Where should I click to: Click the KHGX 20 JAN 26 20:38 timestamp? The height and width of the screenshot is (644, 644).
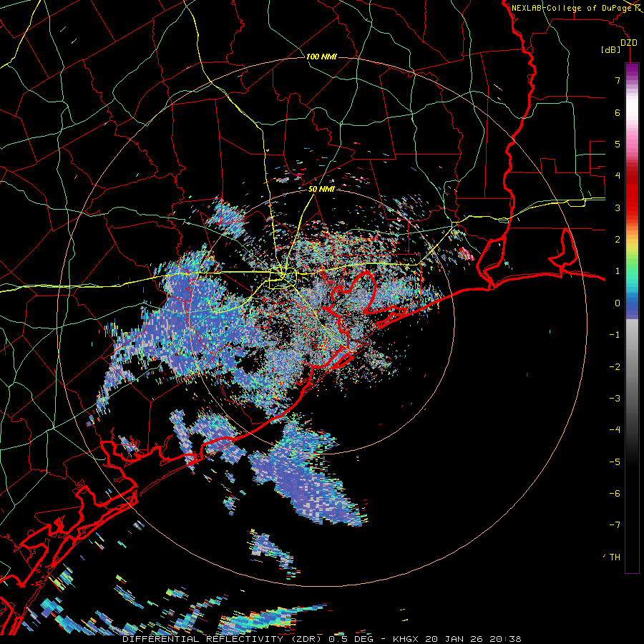(457, 639)
